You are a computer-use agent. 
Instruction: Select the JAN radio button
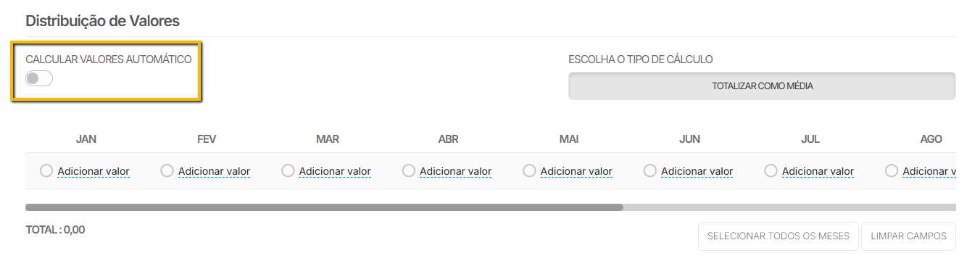(46, 170)
